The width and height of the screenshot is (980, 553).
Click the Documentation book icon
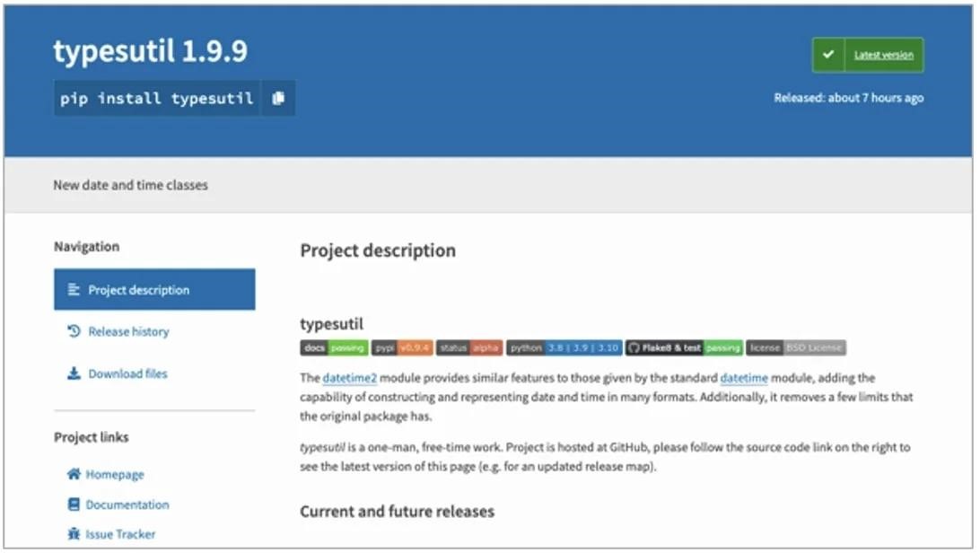click(x=74, y=505)
